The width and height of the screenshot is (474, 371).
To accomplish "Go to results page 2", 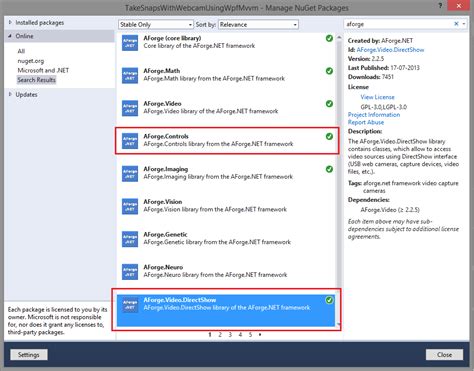I will pos(220,335).
